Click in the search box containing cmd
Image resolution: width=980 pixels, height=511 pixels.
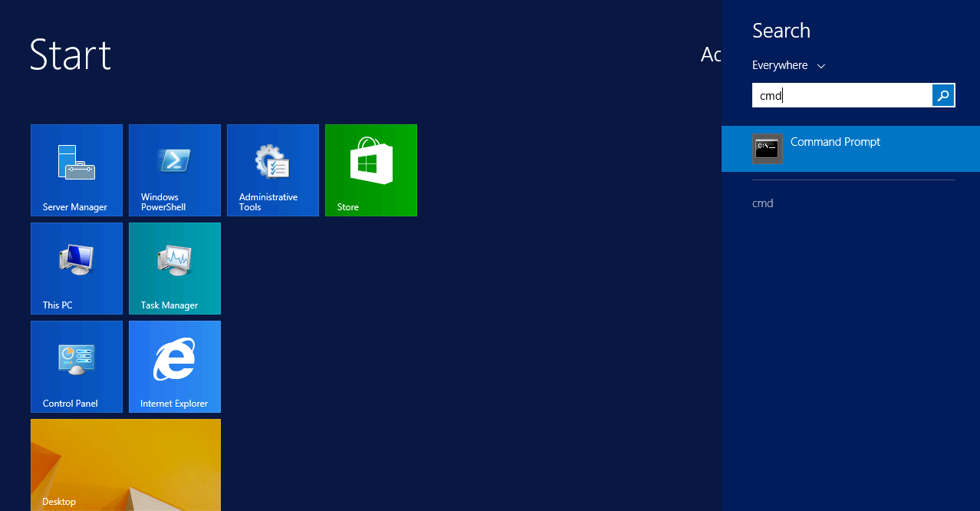coord(843,95)
